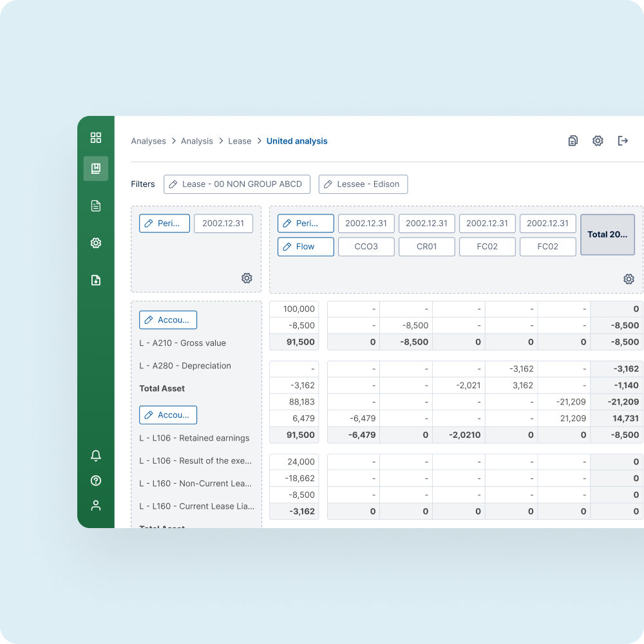The image size is (644, 644).
Task: Open the user profile icon
Action: coord(96,506)
